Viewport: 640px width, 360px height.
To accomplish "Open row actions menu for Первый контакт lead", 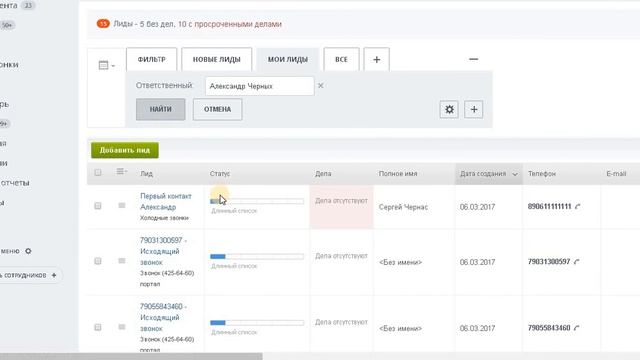I will click(122, 205).
